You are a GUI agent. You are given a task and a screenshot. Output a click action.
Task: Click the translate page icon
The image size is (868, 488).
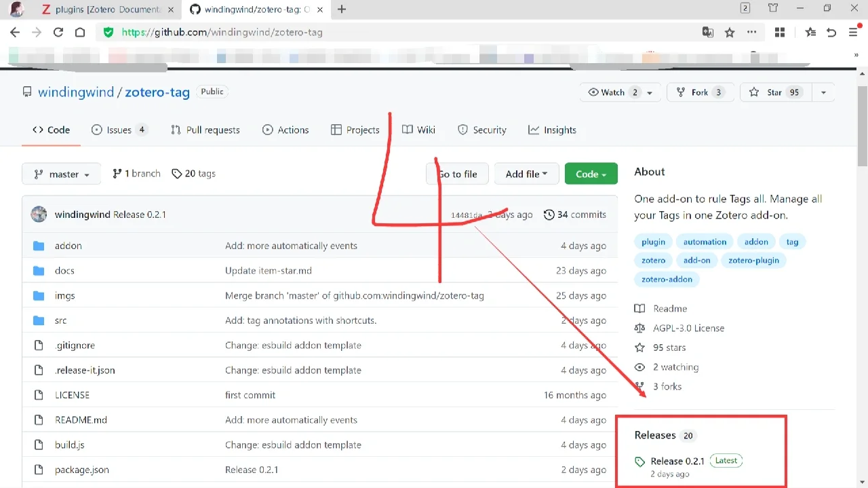coord(708,32)
